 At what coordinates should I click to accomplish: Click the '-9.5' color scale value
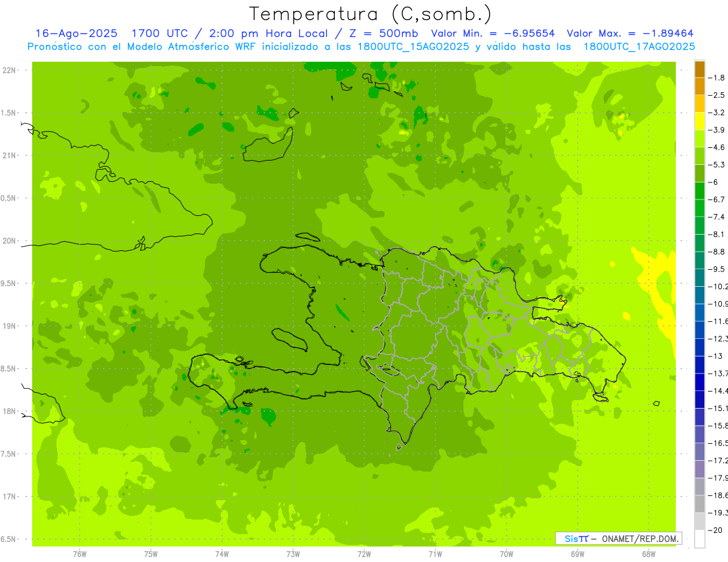pyautogui.click(x=718, y=269)
